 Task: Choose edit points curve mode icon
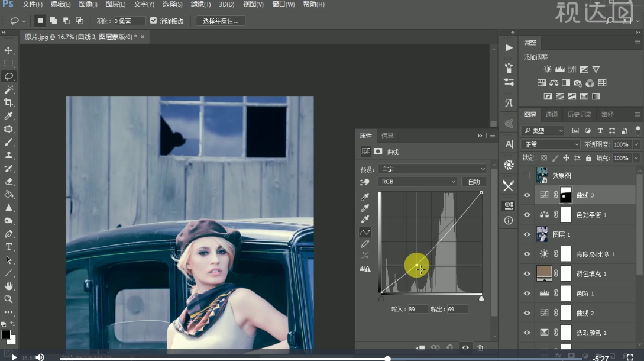point(365,233)
